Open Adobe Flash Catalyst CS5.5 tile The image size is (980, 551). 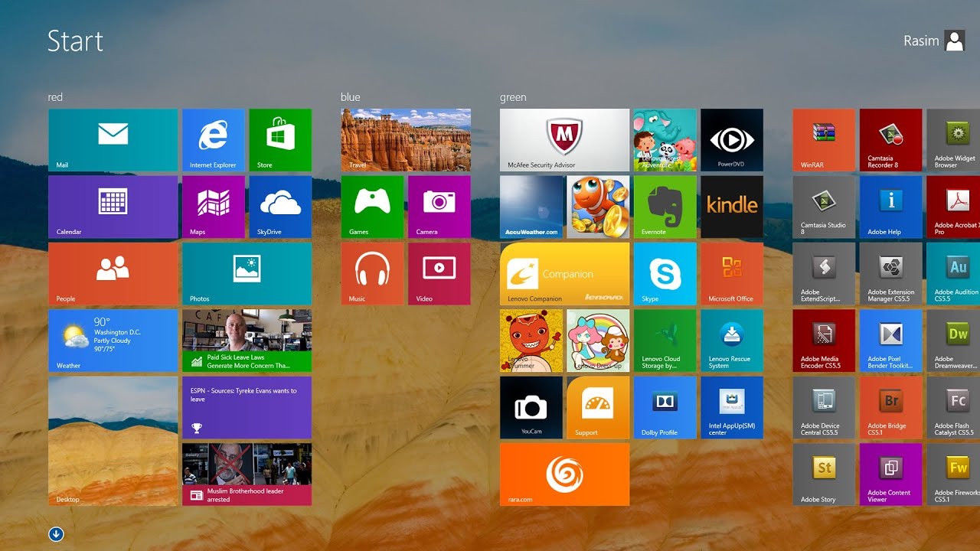pos(953,408)
